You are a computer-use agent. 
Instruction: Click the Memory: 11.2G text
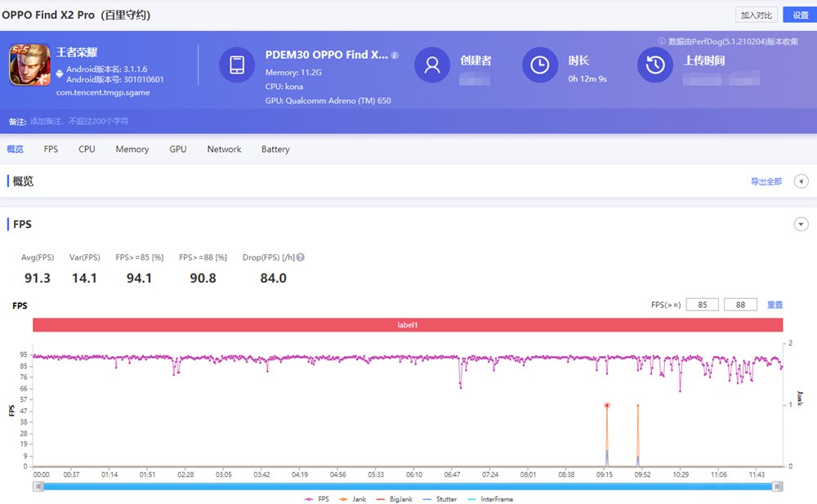click(x=293, y=73)
